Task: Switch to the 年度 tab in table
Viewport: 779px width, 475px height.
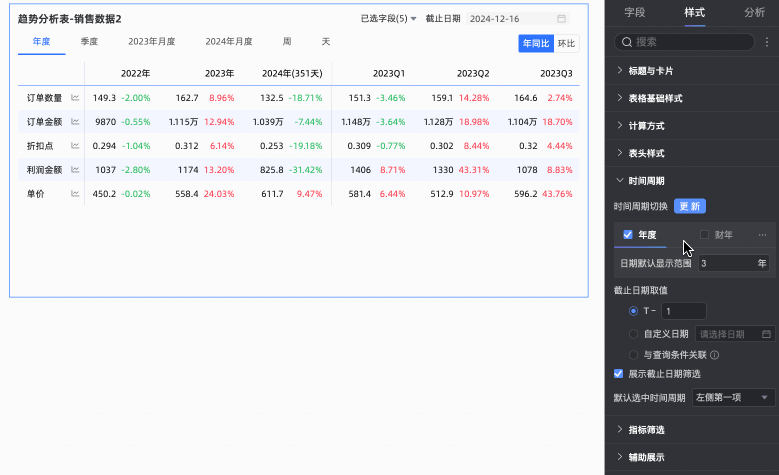Action: tap(42, 42)
